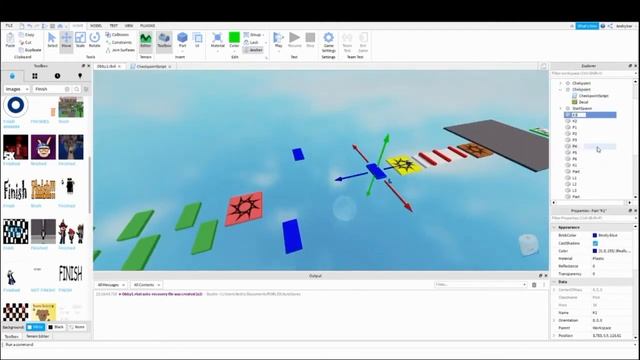Select the 'FINISH' outlined text thumbnail
Viewport: 640px width, 360px height.
pyautogui.click(x=71, y=273)
